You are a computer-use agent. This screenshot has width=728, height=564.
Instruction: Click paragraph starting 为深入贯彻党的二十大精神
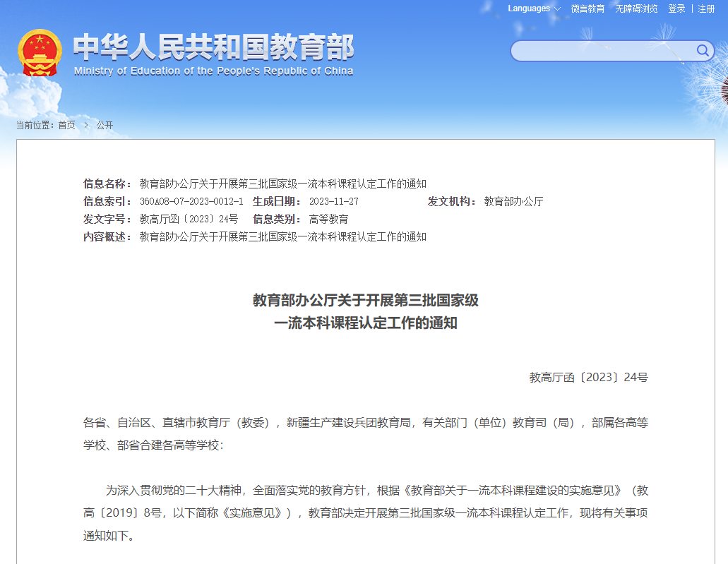pyautogui.click(x=365, y=513)
